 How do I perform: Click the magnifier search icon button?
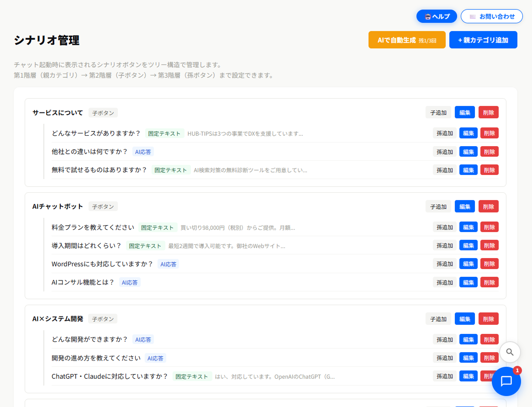(x=510, y=352)
